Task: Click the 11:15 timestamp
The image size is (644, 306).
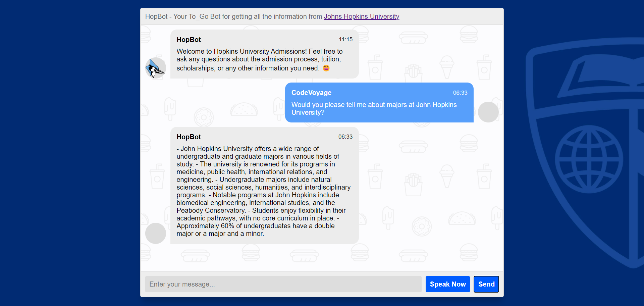Action: coord(345,39)
